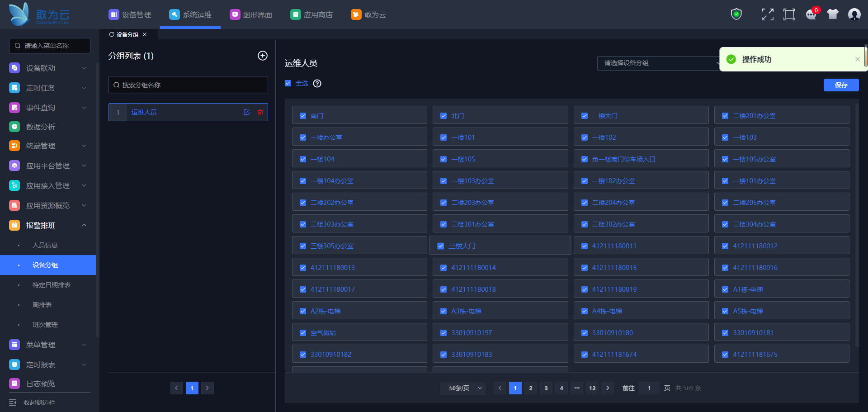
Task: Switch to the 图形界面 top tab
Action: [x=251, y=14]
